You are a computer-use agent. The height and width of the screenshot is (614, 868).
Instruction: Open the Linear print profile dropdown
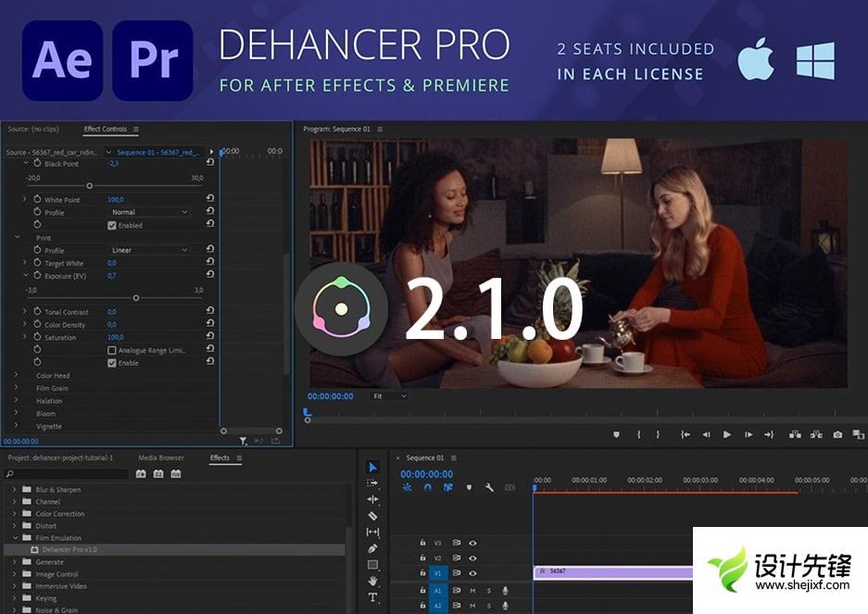(x=149, y=250)
